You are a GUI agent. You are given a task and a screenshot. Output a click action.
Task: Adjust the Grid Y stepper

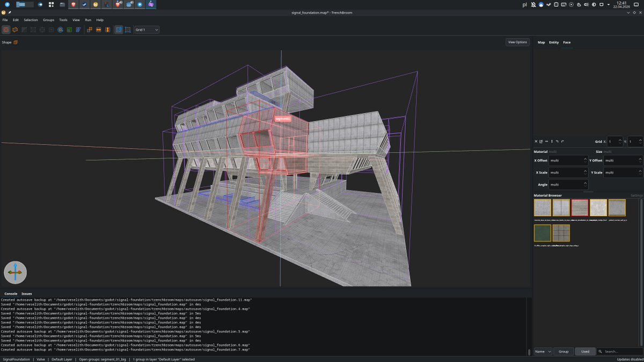coord(640,142)
